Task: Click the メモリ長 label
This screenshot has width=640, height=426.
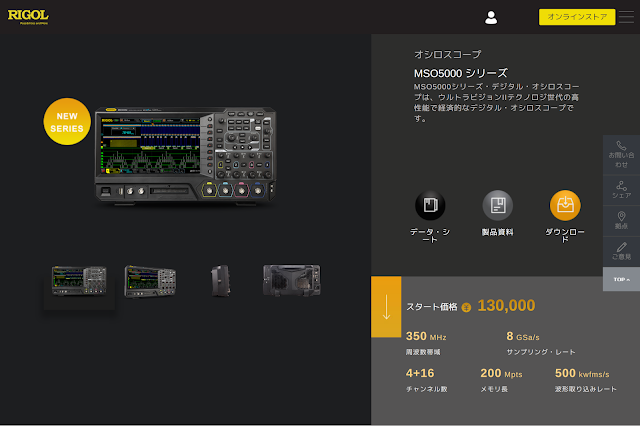Action: click(494, 389)
